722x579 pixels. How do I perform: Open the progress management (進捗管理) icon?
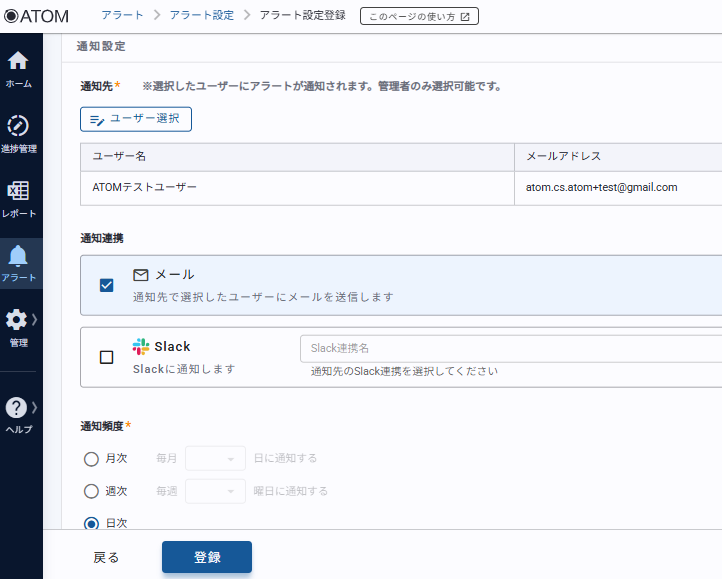click(18, 126)
